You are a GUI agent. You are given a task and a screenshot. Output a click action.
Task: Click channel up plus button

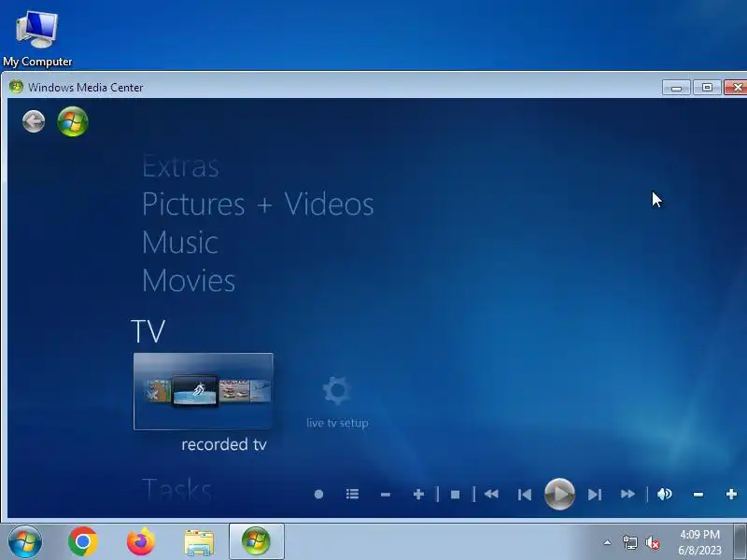[x=418, y=495]
